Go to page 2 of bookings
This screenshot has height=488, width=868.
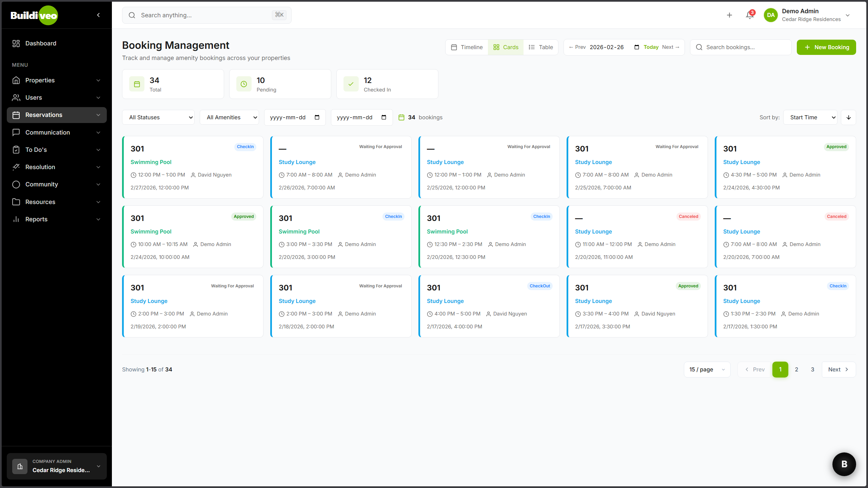pyautogui.click(x=796, y=369)
